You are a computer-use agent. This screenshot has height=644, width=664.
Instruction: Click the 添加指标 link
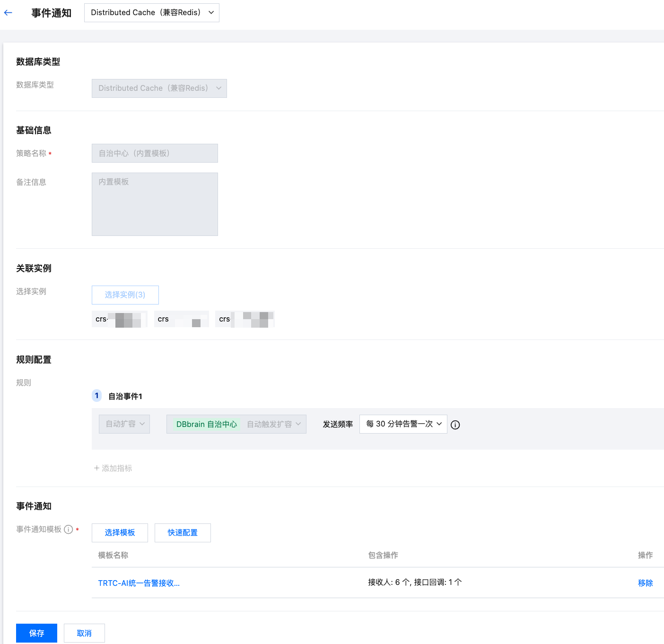click(x=113, y=468)
